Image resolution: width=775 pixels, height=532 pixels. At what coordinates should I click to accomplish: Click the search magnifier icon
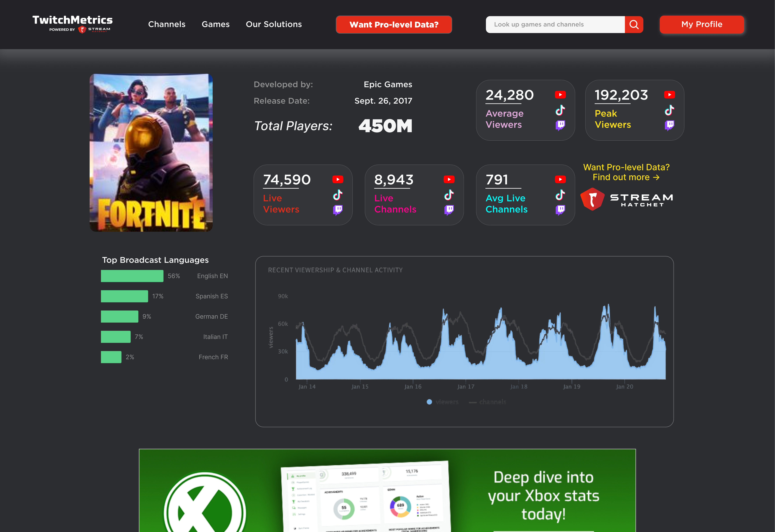coord(634,24)
